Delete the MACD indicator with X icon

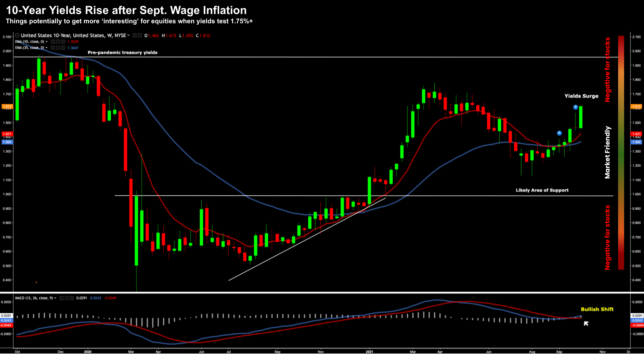pos(72,298)
